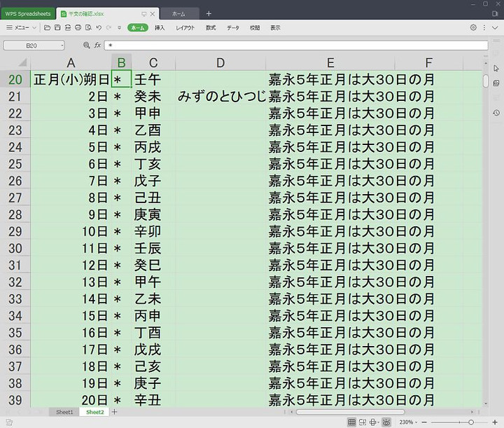Select the 数式 ribbon tab
This screenshot has height=428, width=504.
pyautogui.click(x=210, y=27)
